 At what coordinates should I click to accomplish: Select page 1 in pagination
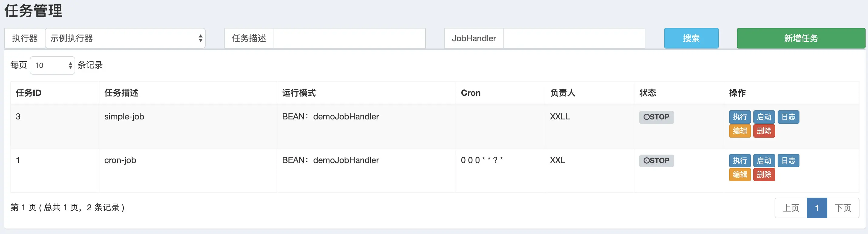point(816,208)
